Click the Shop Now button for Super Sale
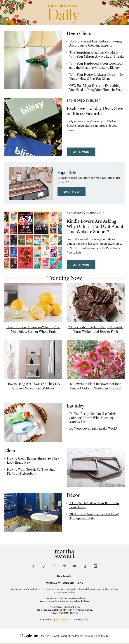The height and width of the screenshot is (644, 129). [71, 192]
